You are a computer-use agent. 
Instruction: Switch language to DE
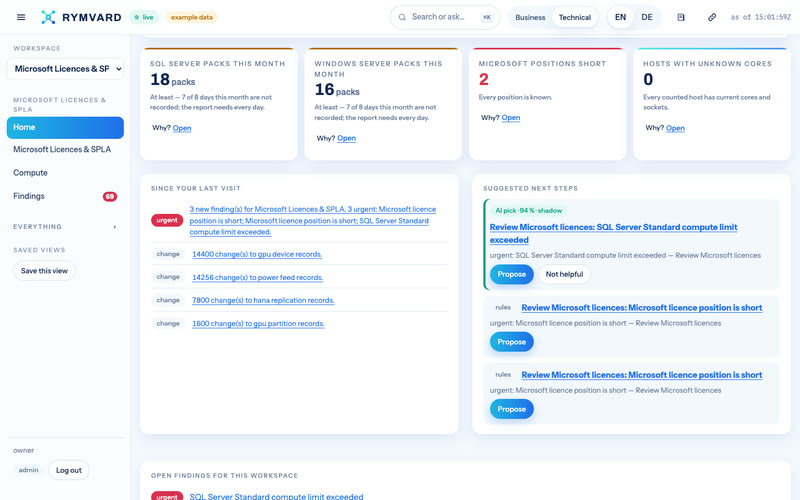647,17
